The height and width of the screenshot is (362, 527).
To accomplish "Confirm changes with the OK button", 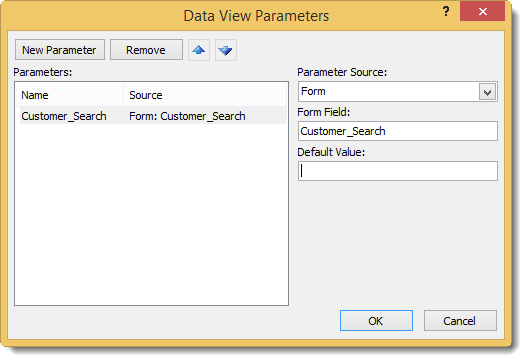I will coord(376,321).
